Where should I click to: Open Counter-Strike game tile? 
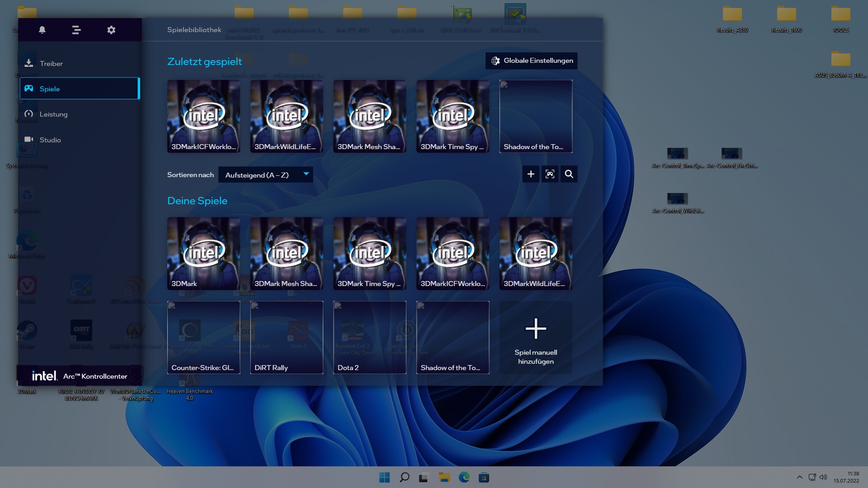(x=203, y=338)
